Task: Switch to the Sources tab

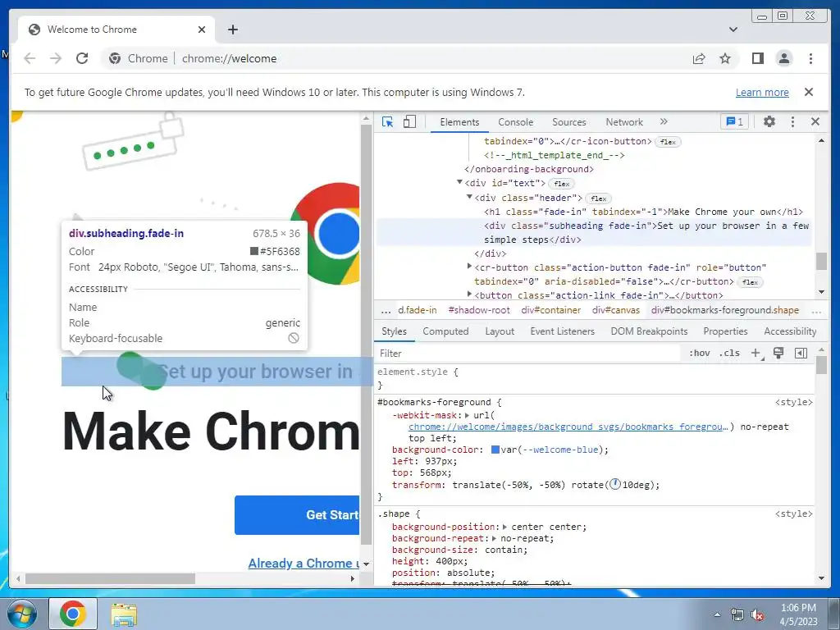Action: coord(569,122)
